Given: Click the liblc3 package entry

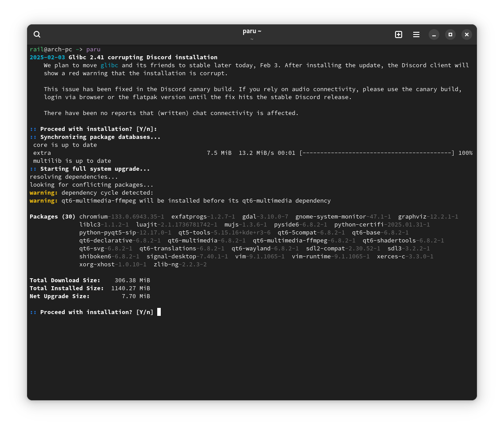Looking at the screenshot, I should tap(104, 224).
